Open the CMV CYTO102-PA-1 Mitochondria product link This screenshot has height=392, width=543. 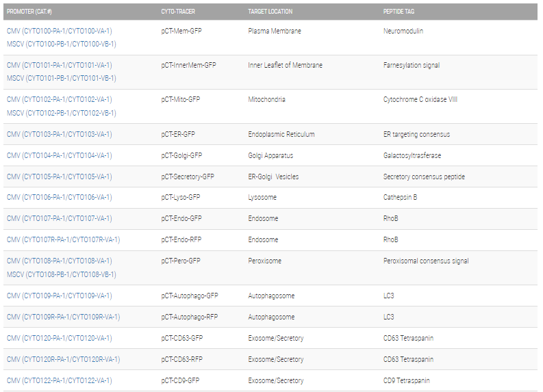[59, 99]
